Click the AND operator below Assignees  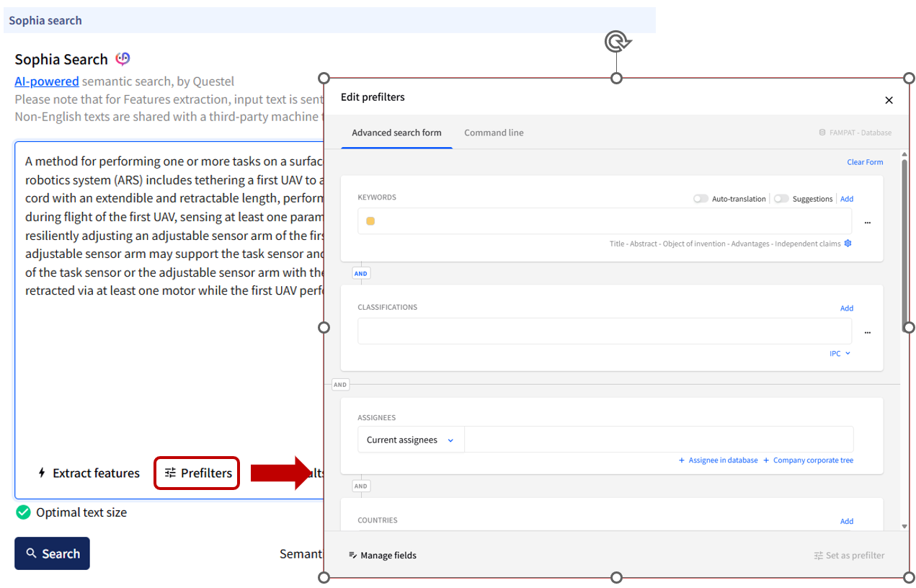click(361, 486)
